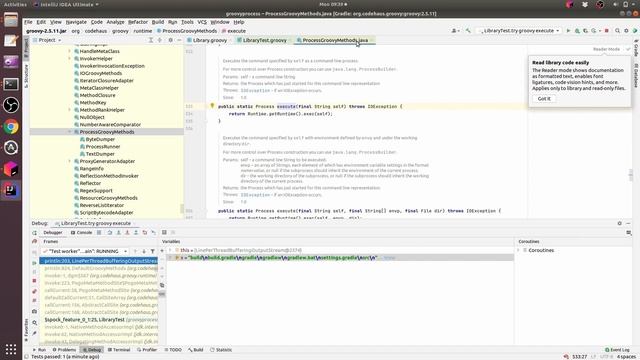Open the Event Log button

click(617, 350)
